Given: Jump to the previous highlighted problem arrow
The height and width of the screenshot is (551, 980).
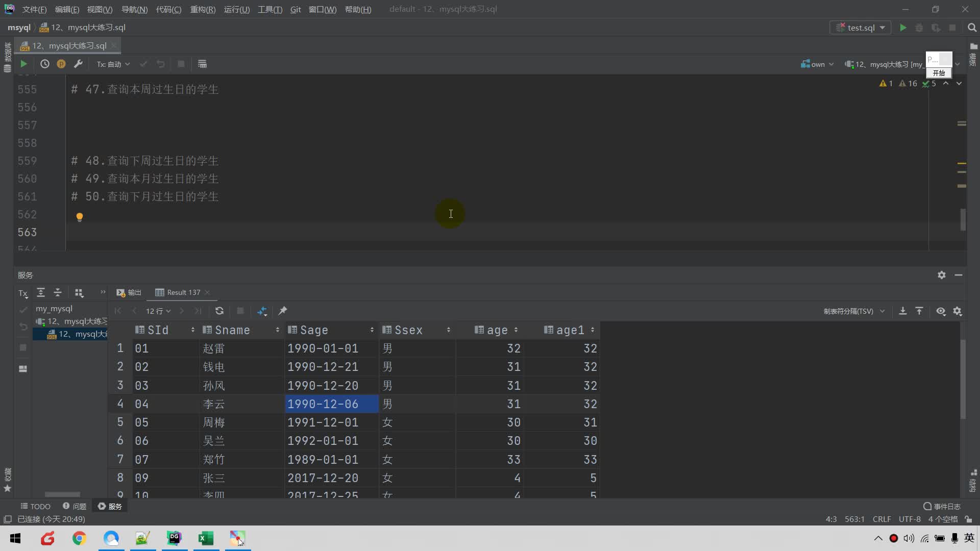Looking at the screenshot, I should click(946, 83).
